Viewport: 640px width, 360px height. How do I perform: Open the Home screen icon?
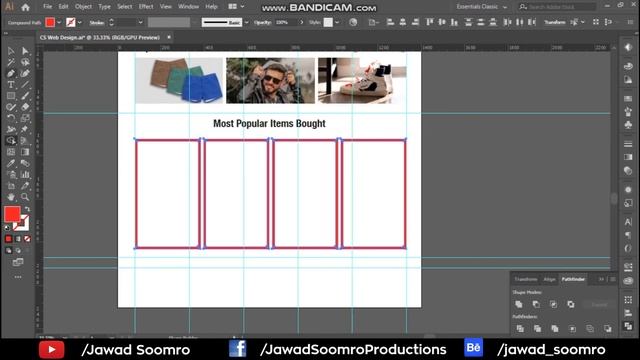point(25,7)
